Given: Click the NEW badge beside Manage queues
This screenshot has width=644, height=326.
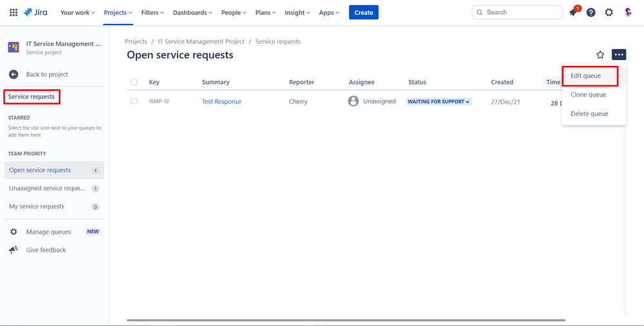Looking at the screenshot, I should click(93, 232).
